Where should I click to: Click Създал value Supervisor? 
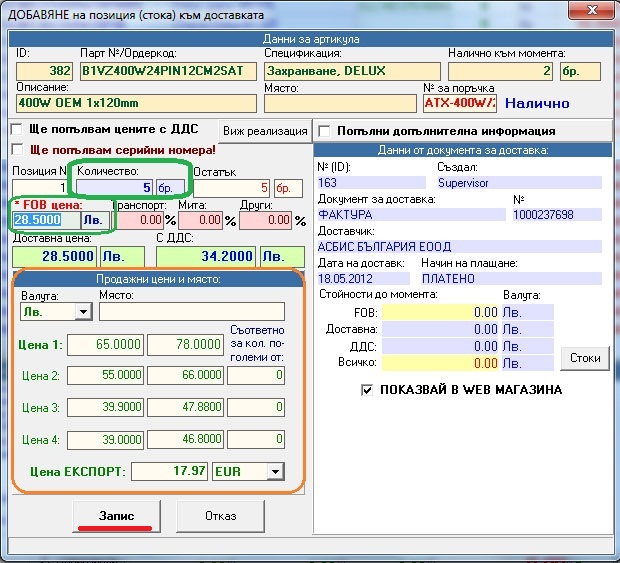pos(519,183)
